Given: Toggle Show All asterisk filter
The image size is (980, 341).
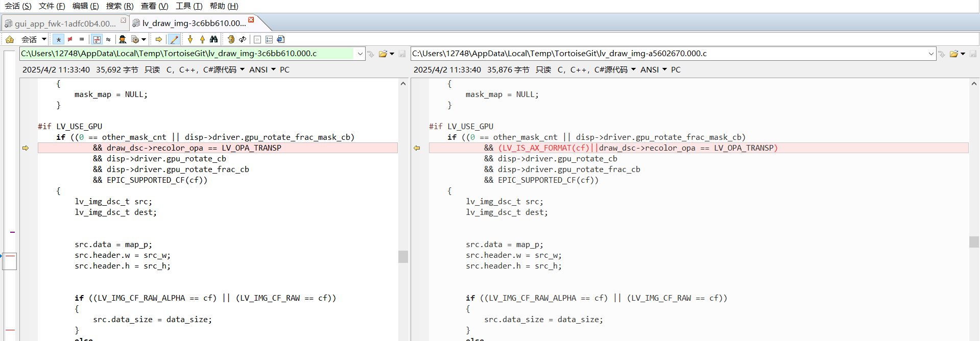Looking at the screenshot, I should [x=59, y=39].
